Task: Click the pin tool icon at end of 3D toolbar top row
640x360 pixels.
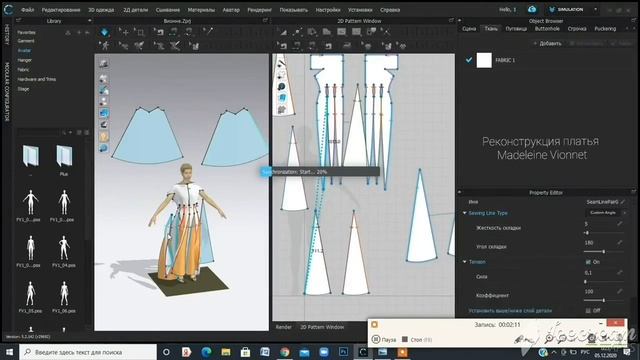Action: point(208,31)
